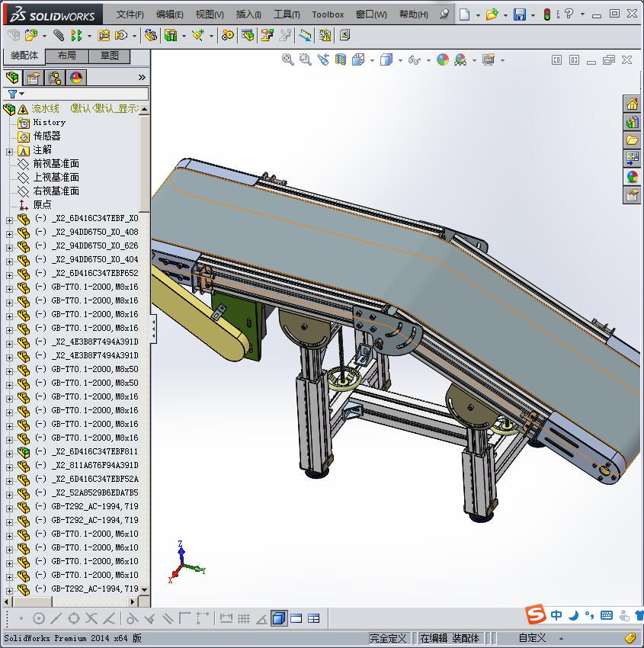Open the ConfigurationManager tab icon
This screenshot has width=644, height=648.
click(x=55, y=78)
